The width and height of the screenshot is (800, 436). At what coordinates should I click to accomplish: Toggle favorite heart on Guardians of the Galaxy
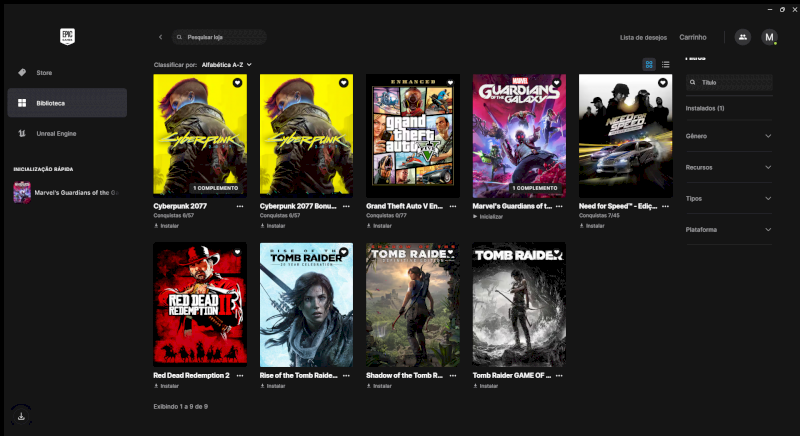557,83
